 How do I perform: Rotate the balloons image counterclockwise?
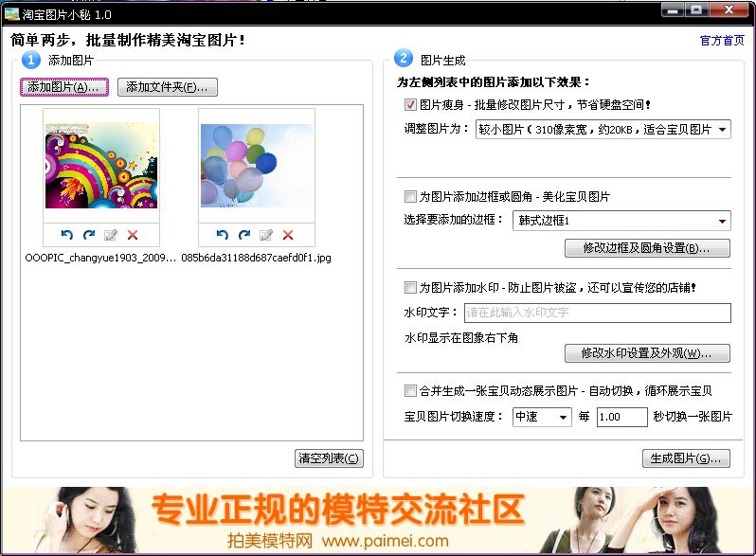(222, 235)
